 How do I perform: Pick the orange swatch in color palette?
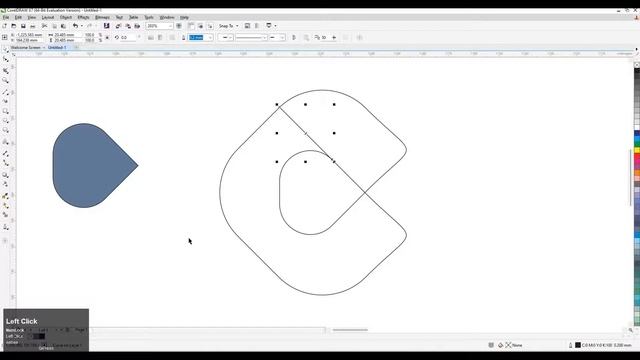(637, 173)
